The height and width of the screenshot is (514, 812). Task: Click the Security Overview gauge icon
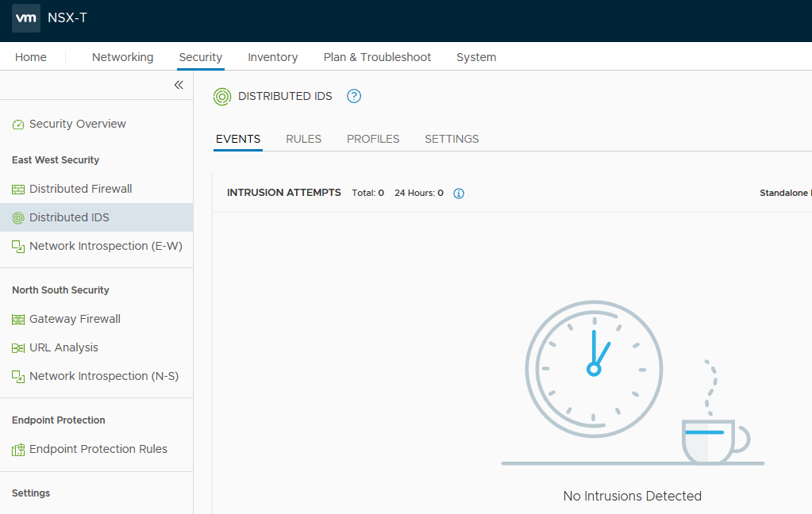[18, 125]
